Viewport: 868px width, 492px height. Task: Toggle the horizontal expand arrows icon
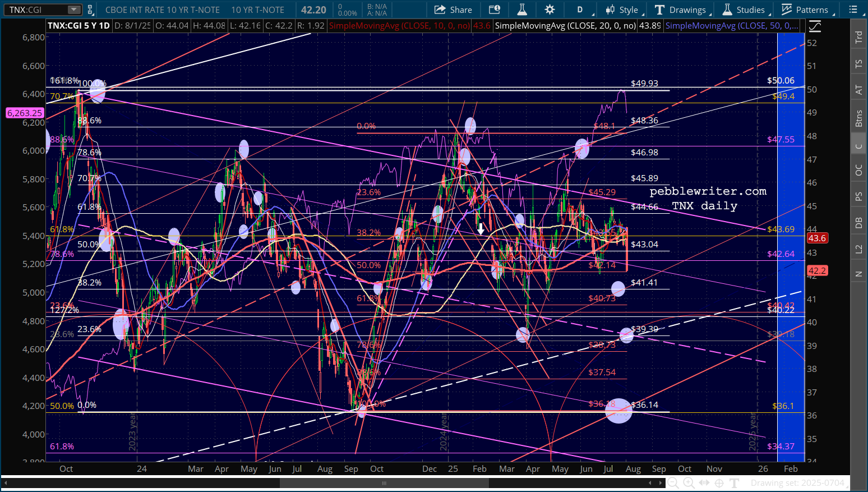[x=704, y=483]
